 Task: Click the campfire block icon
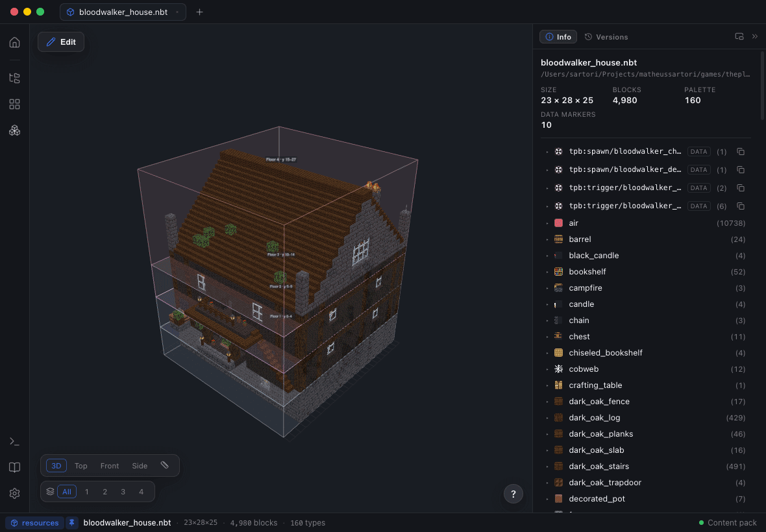click(558, 287)
